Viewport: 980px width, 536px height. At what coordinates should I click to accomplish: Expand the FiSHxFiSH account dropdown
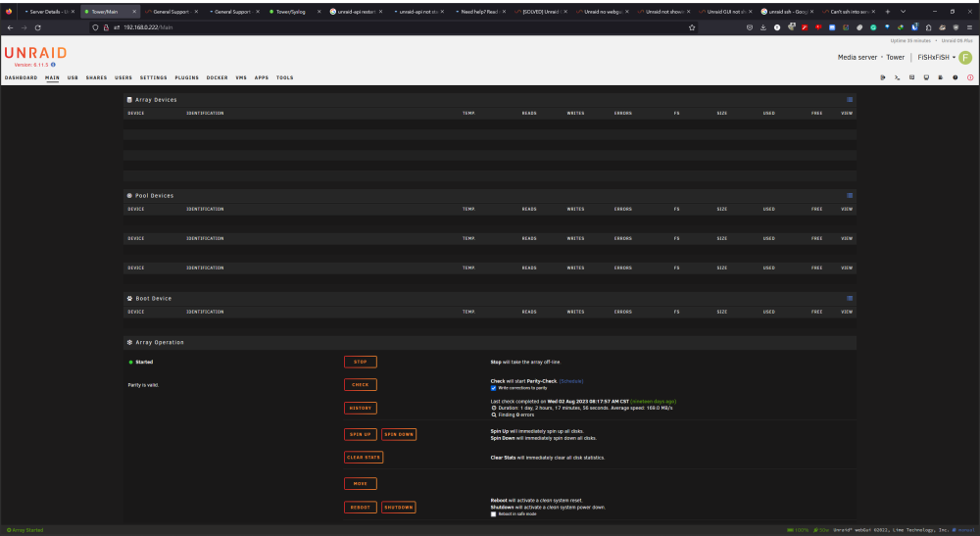[x=936, y=58]
